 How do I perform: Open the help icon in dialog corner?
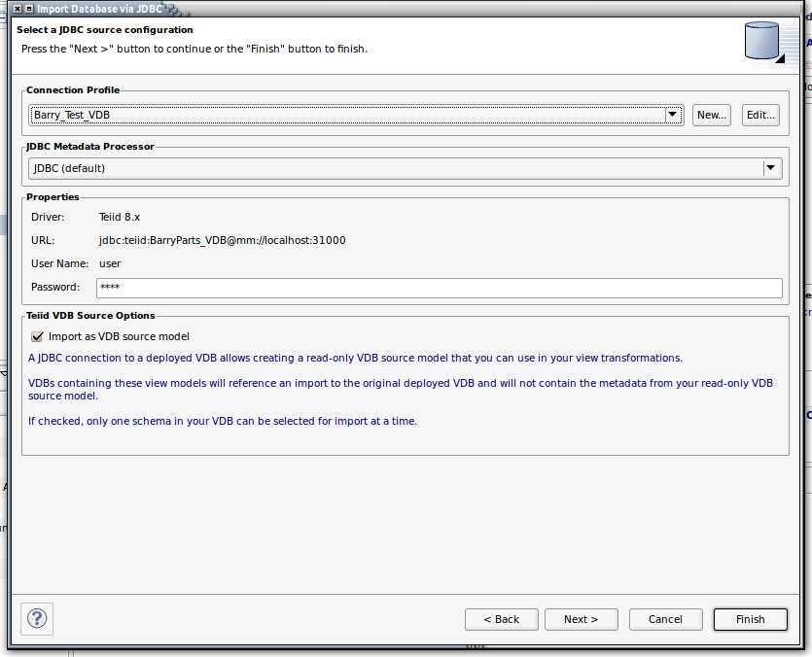(37, 619)
